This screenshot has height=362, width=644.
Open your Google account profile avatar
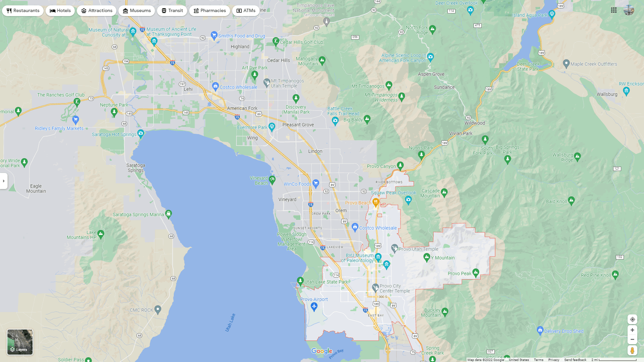[x=629, y=10]
